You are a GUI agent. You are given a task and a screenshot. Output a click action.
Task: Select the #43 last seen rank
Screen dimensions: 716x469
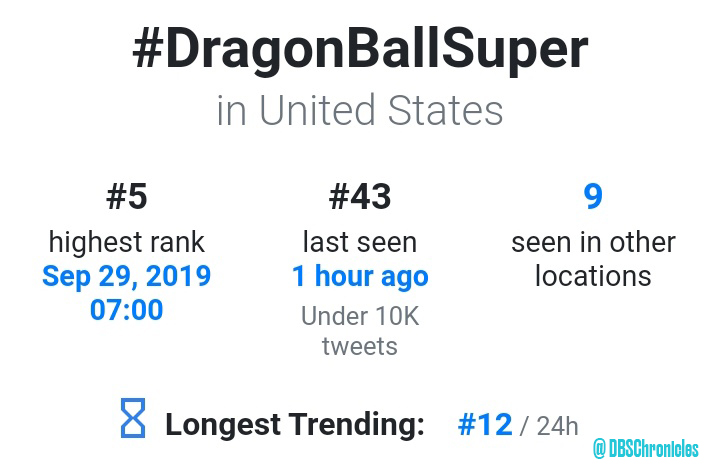pos(360,197)
